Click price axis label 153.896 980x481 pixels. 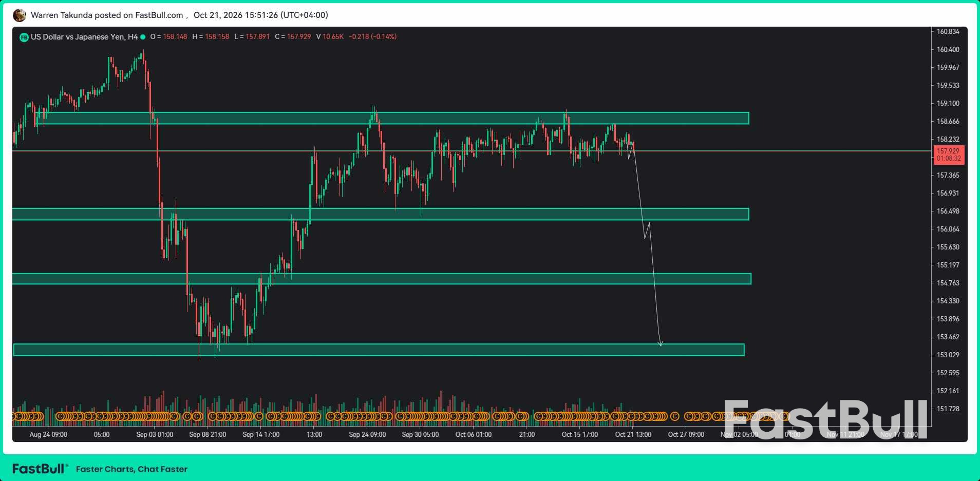point(948,319)
